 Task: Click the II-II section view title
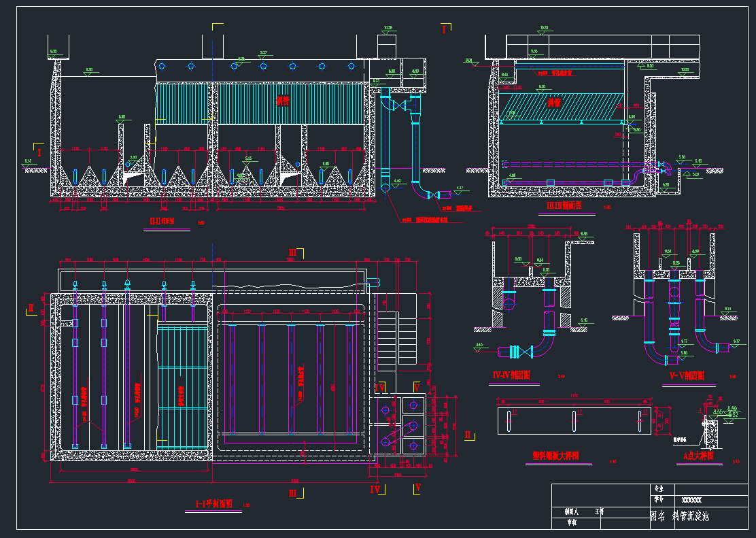[162, 220]
